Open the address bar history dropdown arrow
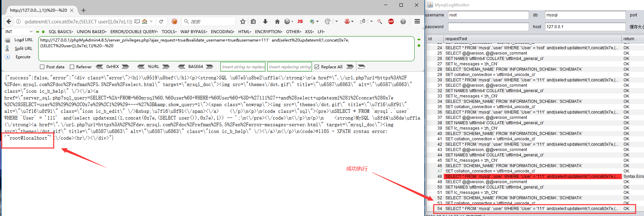The width and height of the screenshot is (644, 216). click(151, 22)
